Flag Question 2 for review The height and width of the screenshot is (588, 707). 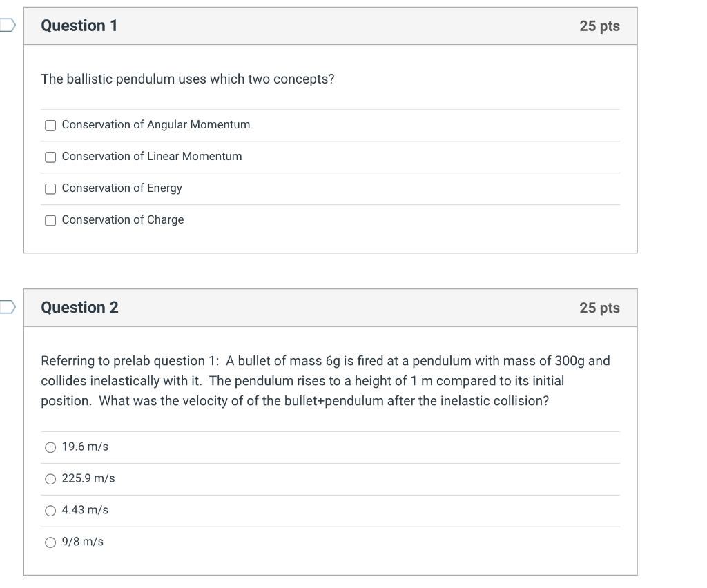pyautogui.click(x=7, y=307)
